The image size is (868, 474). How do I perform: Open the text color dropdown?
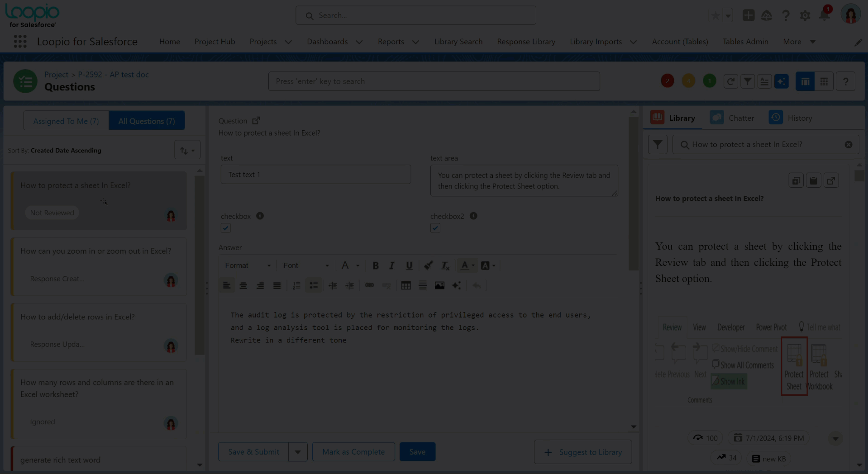point(467,265)
